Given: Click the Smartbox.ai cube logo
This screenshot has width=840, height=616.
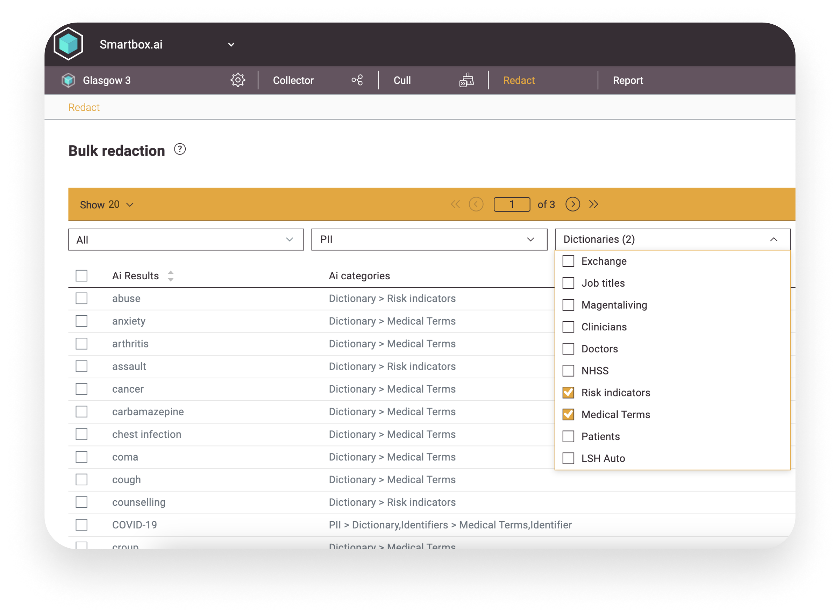Looking at the screenshot, I should tap(68, 44).
